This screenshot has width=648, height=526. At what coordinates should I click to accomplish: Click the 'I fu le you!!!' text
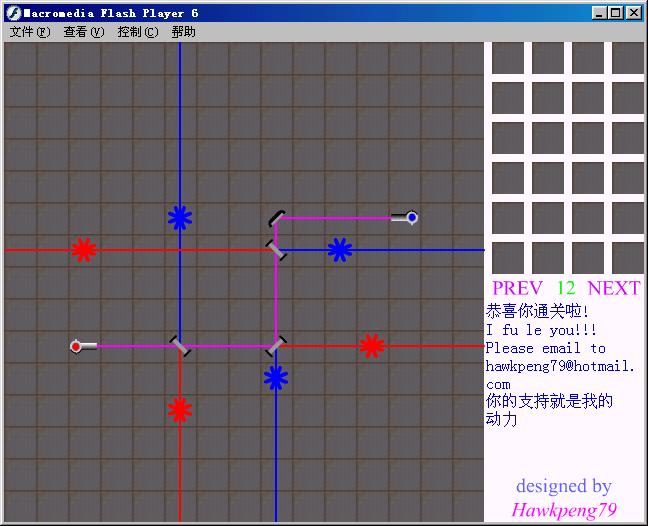coord(541,330)
